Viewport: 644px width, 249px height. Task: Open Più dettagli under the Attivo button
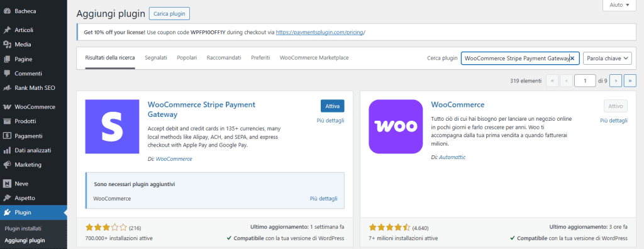614,120
